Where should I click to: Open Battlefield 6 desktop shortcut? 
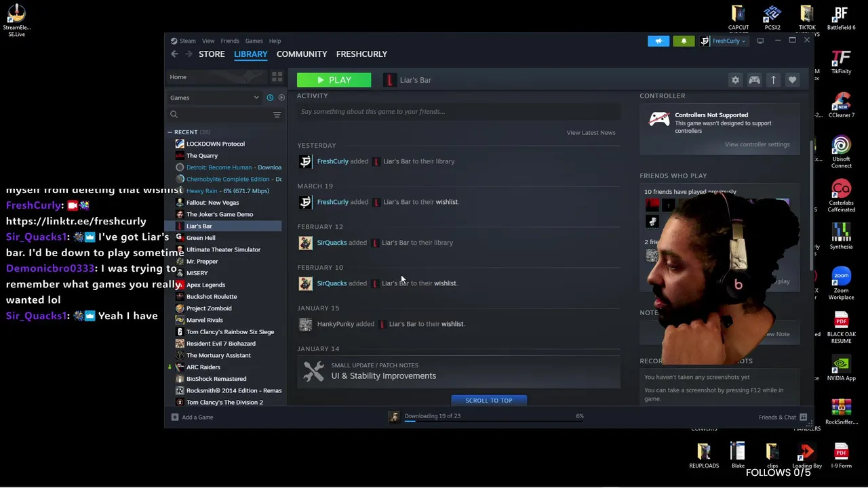pyautogui.click(x=841, y=18)
